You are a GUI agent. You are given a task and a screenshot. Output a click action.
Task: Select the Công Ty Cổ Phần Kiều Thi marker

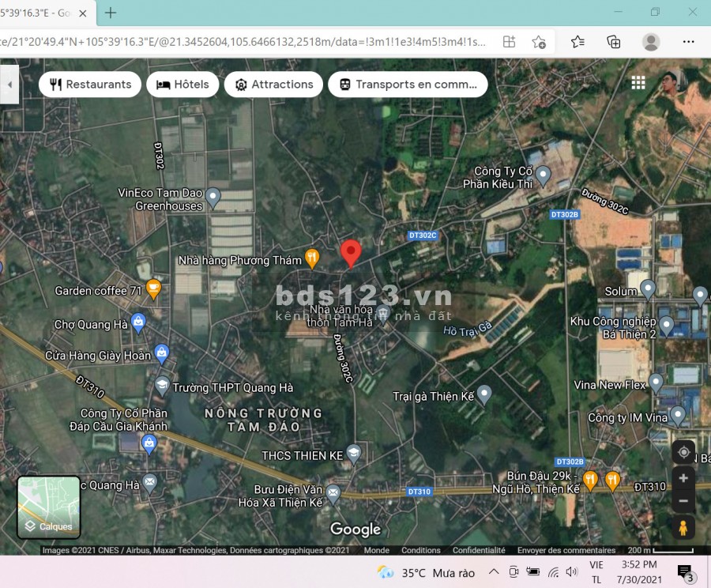(544, 175)
